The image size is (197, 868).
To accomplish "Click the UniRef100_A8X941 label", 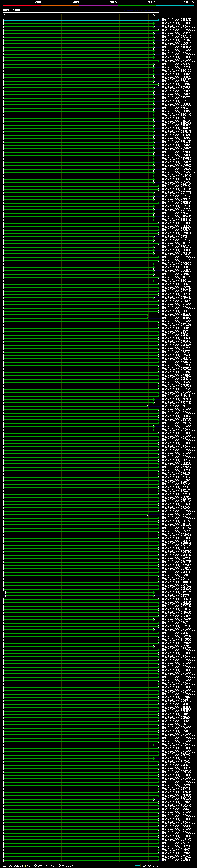I will point(176,84).
